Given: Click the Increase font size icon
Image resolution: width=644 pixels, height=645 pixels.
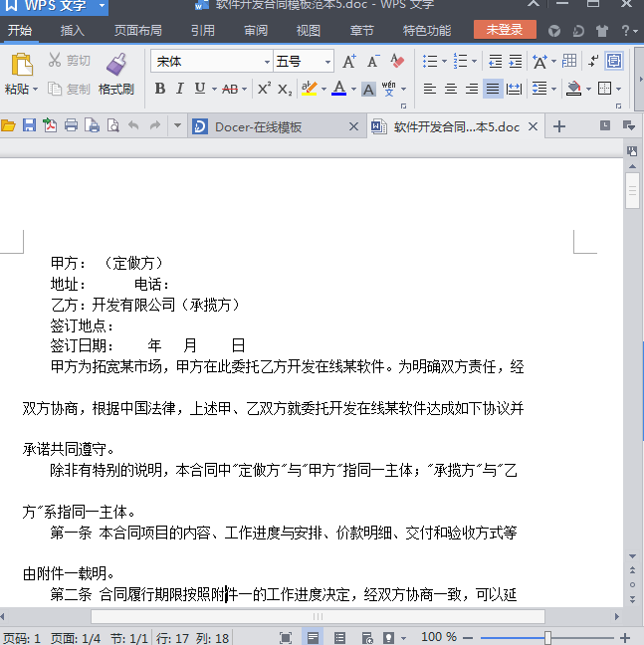Looking at the screenshot, I should pos(349,62).
